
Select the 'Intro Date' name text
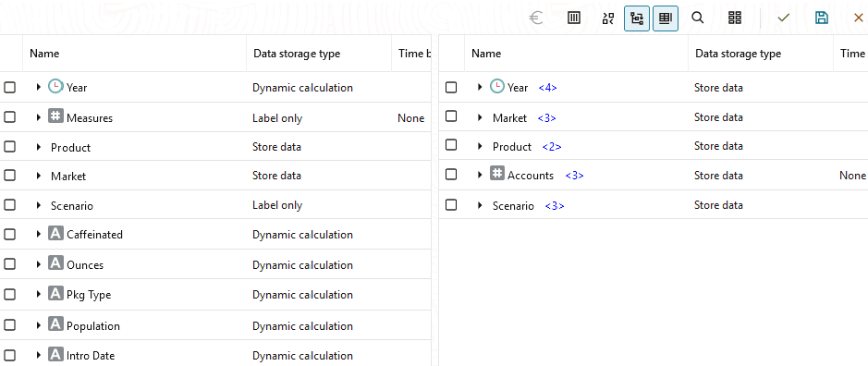pyautogui.click(x=91, y=356)
